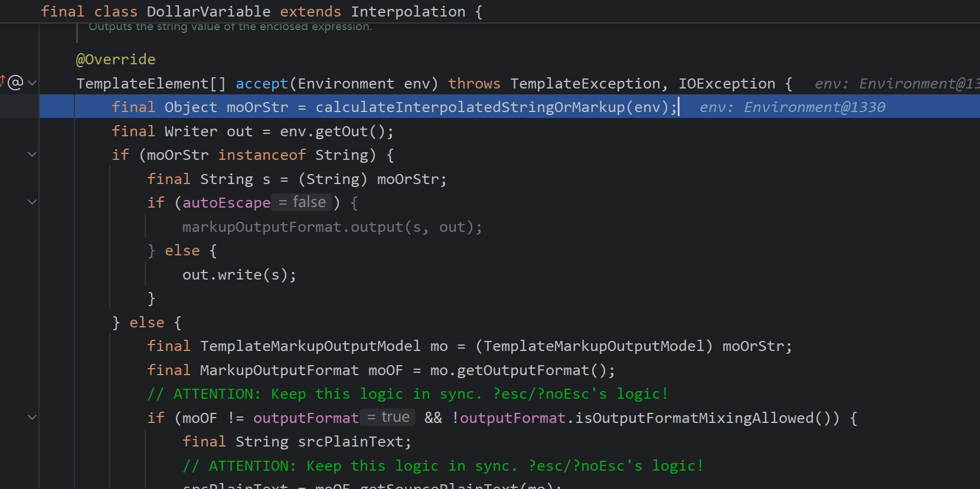Click the 'Environment env' parameter in accept
The width and height of the screenshot is (980, 489).
pos(364,84)
